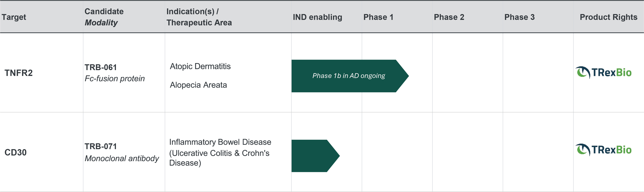
Task: Click the Product Rights column header
Action: pyautogui.click(x=608, y=17)
